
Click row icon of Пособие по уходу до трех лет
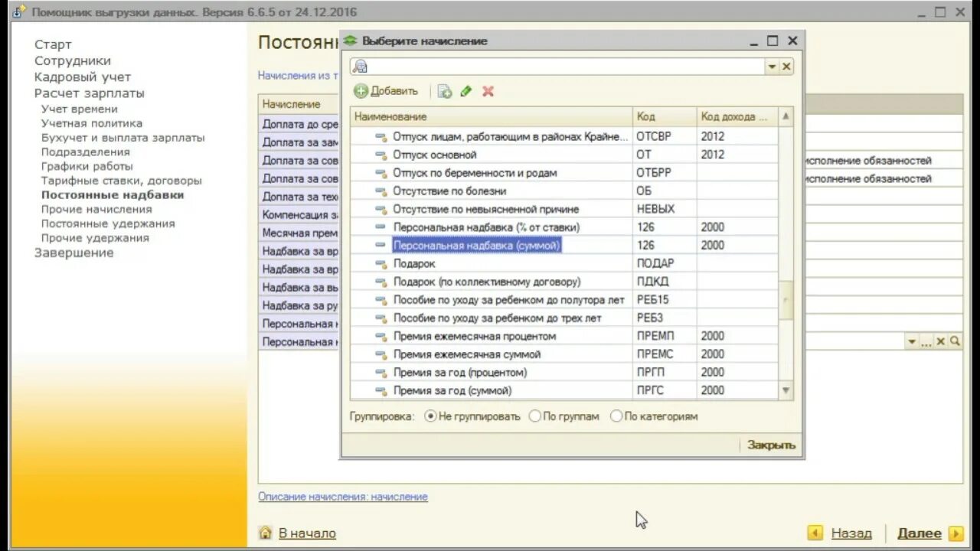tap(381, 318)
